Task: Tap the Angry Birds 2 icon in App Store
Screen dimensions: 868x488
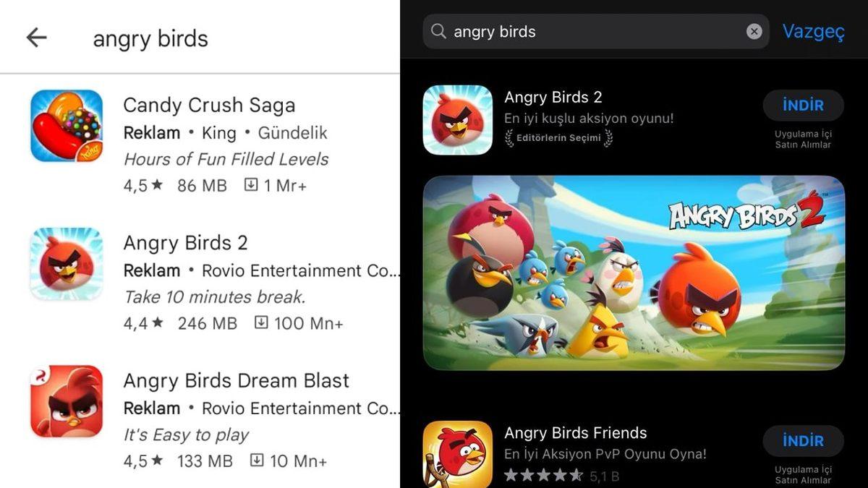Action: (458, 120)
